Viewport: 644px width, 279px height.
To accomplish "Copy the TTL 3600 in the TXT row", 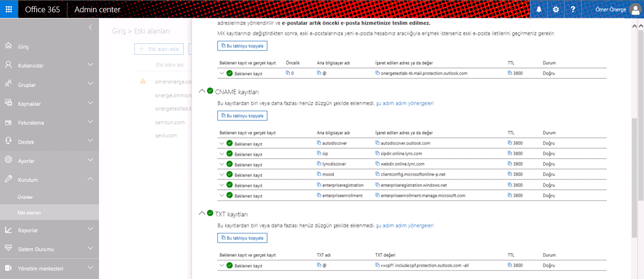I will click(510, 265).
